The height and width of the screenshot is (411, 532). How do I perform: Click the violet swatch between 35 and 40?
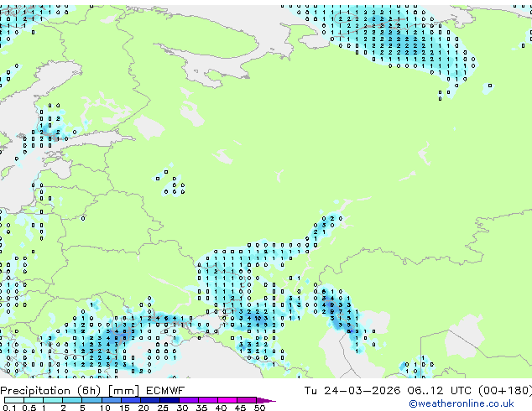[x=208, y=400]
